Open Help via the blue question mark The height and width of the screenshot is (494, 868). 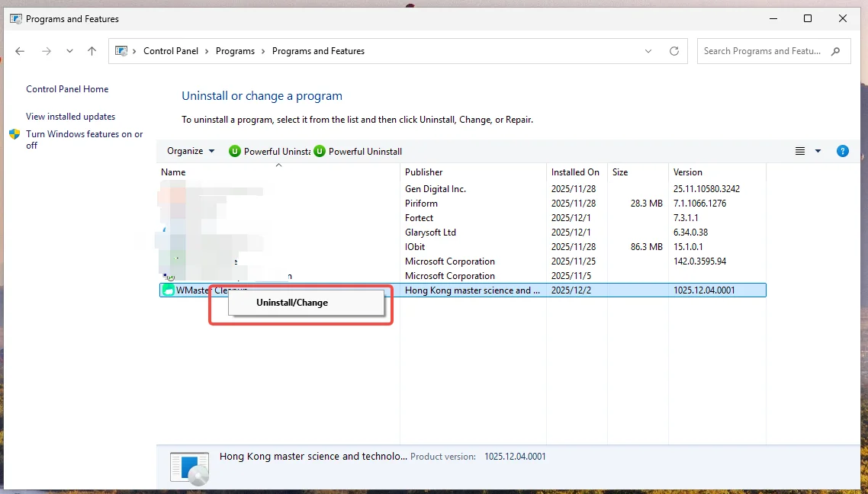(x=843, y=151)
